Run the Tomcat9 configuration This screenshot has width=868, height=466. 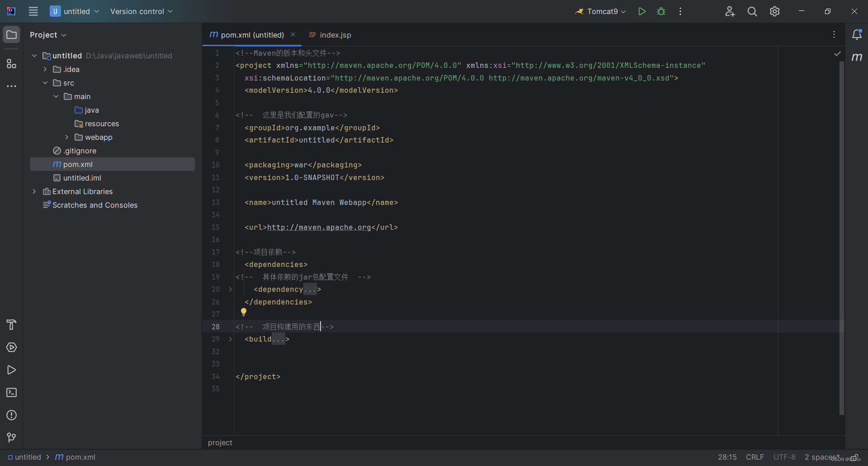642,11
